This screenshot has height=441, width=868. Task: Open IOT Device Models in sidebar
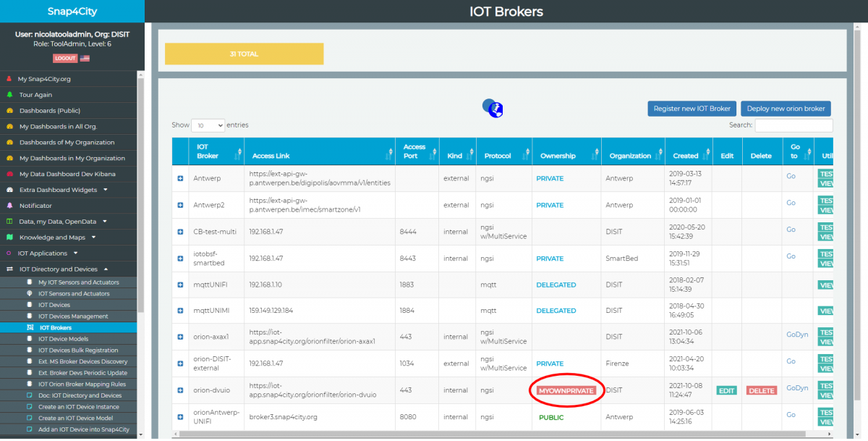64,339
